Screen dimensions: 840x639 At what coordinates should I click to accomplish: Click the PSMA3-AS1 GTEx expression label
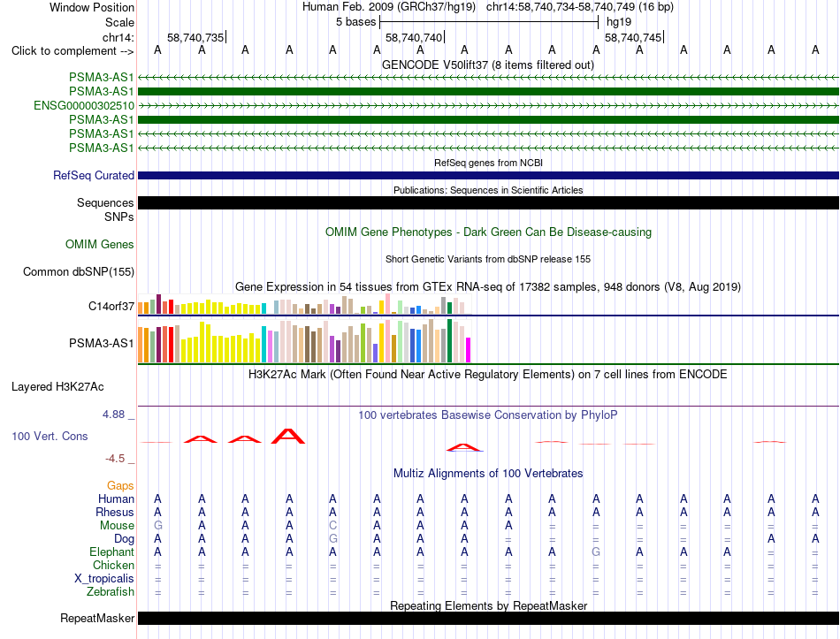(102, 343)
